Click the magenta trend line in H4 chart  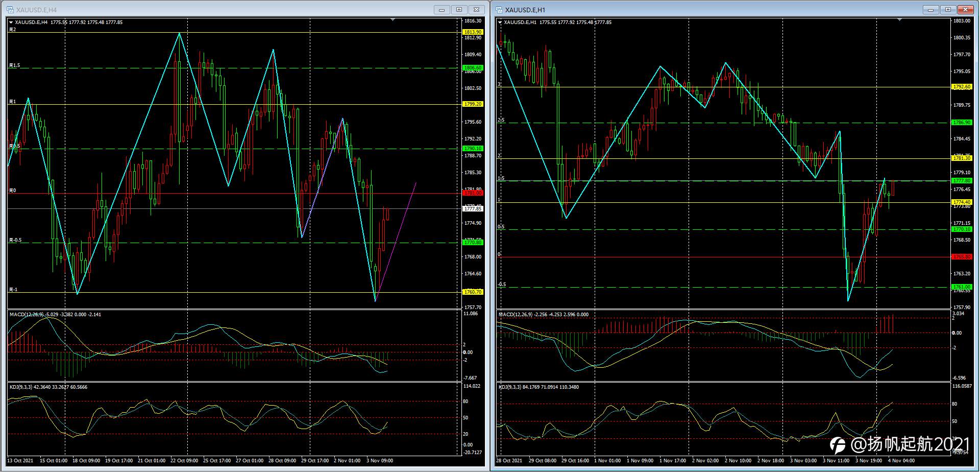pyautogui.click(x=396, y=242)
